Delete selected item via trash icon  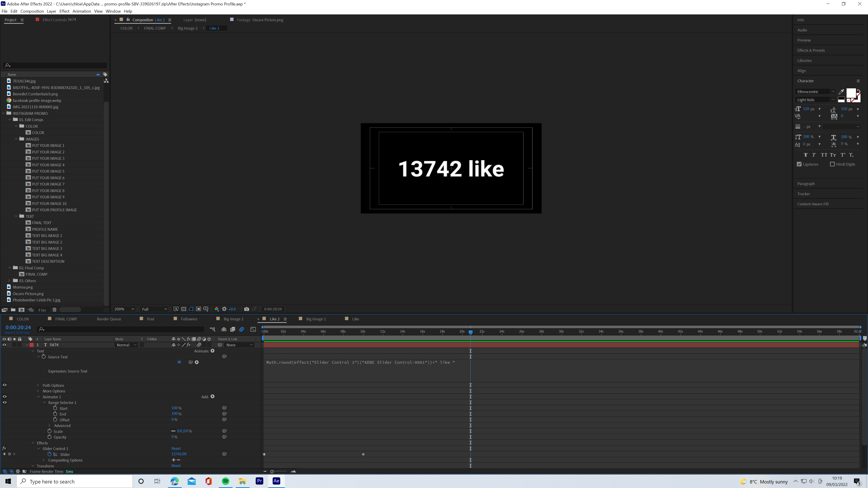54,310
